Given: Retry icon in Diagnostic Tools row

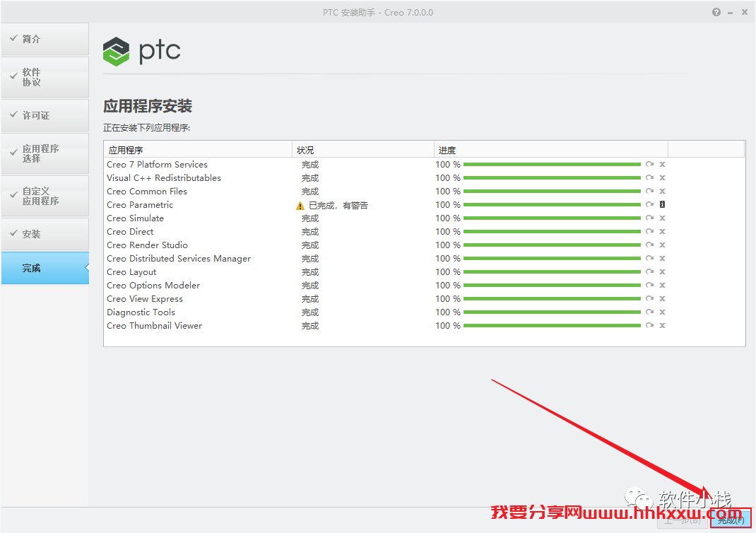Looking at the screenshot, I should click(x=649, y=312).
